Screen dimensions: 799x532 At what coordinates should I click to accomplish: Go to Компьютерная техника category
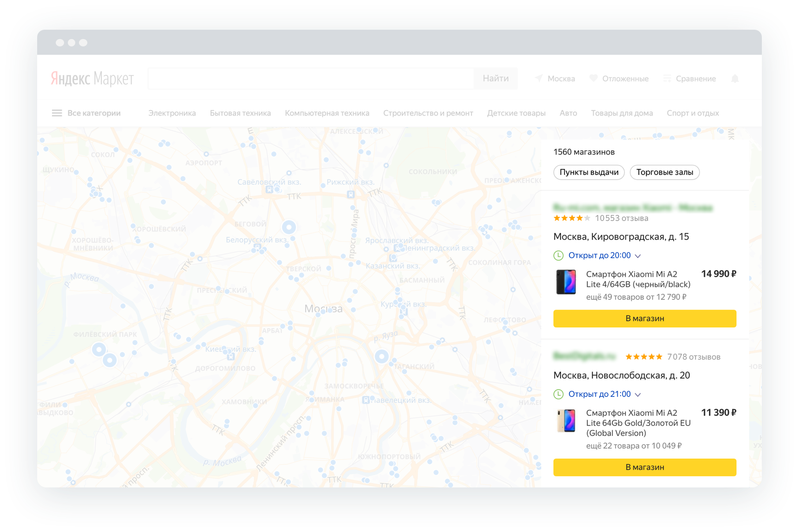point(327,113)
